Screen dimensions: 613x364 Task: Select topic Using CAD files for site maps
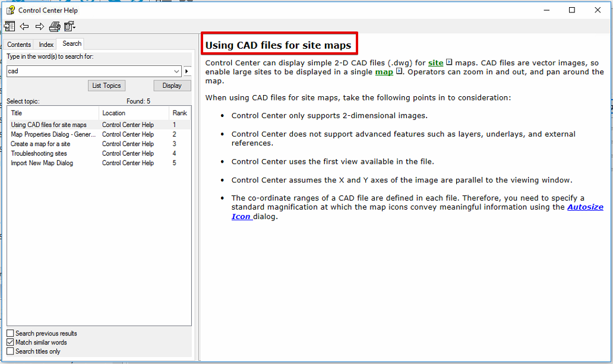point(49,125)
